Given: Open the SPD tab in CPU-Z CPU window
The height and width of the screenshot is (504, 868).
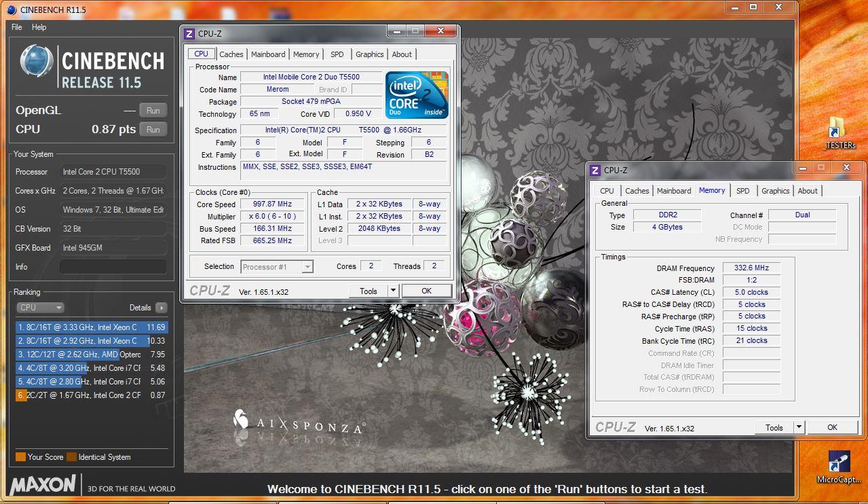Looking at the screenshot, I should tap(337, 54).
